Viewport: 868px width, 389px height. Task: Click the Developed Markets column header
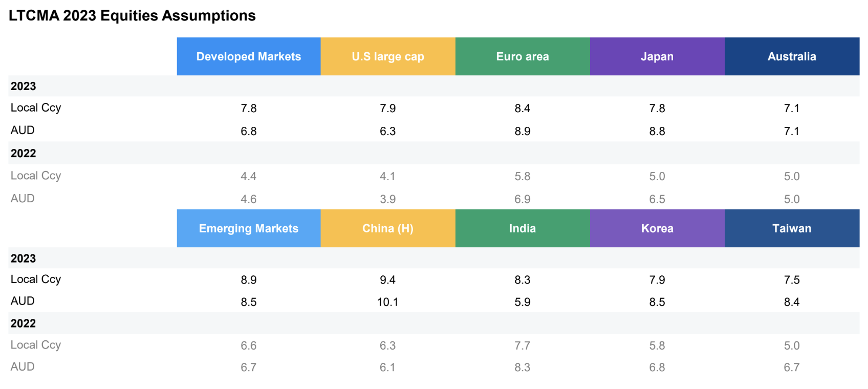point(249,57)
